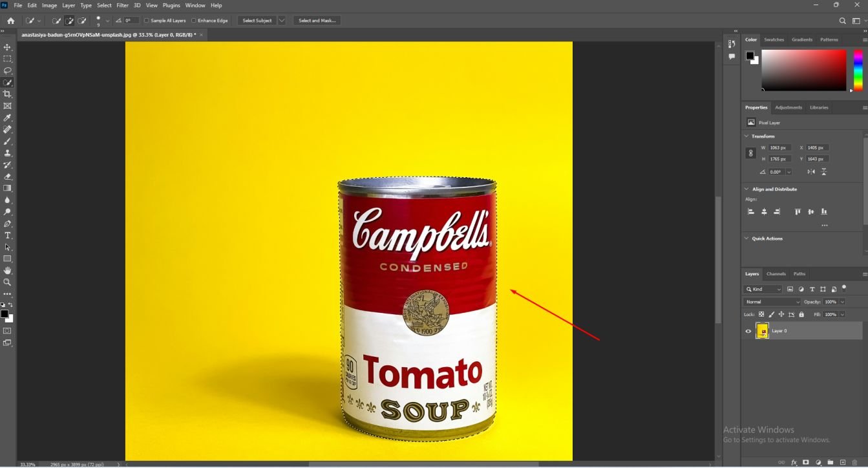
Task: Open brush size picker dropdown
Action: pyautogui.click(x=107, y=21)
